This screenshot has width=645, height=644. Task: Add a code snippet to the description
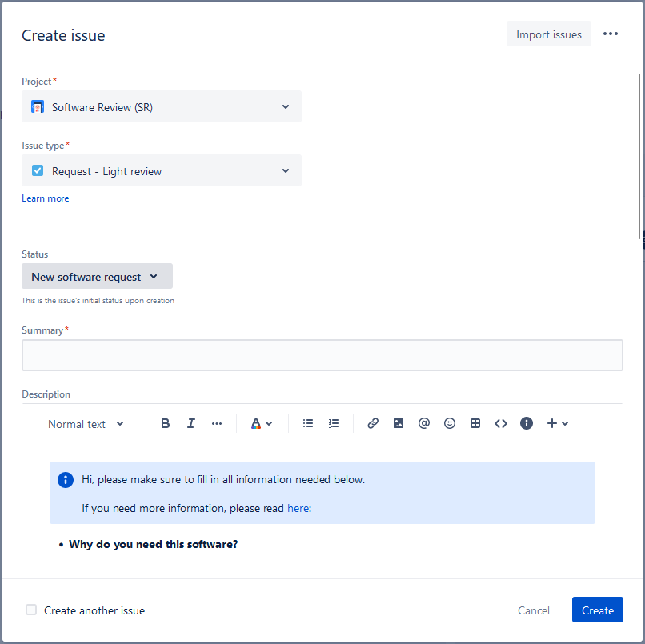pyautogui.click(x=501, y=423)
